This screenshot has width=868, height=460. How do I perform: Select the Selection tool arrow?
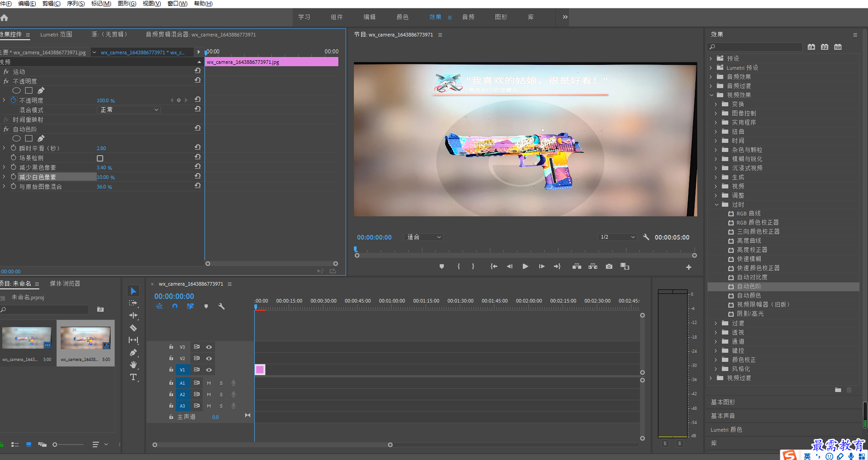pyautogui.click(x=133, y=291)
